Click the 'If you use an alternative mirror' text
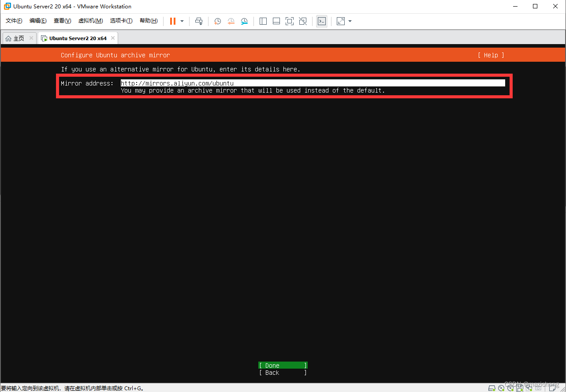 [x=180, y=69]
